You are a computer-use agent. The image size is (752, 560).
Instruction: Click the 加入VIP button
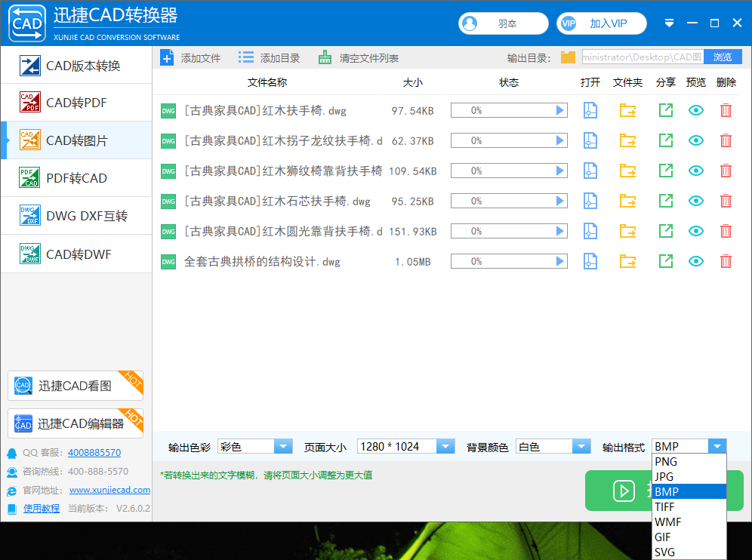pos(602,23)
